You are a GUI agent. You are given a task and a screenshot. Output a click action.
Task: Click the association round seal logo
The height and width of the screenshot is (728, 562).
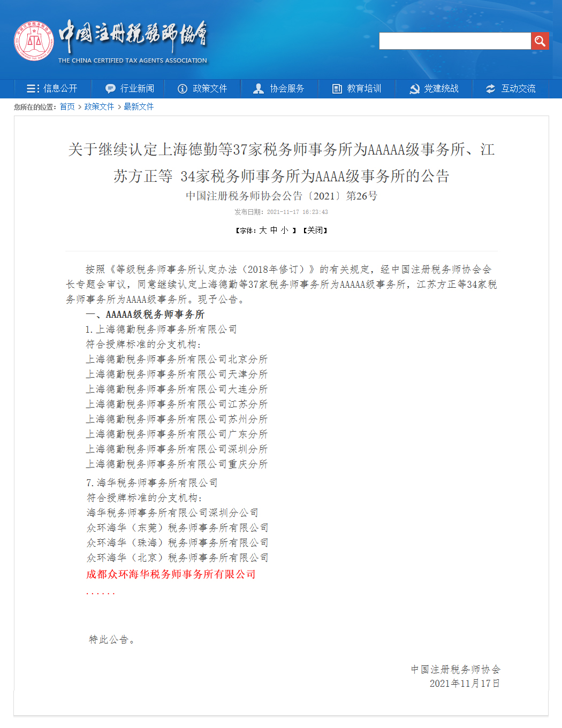point(34,41)
